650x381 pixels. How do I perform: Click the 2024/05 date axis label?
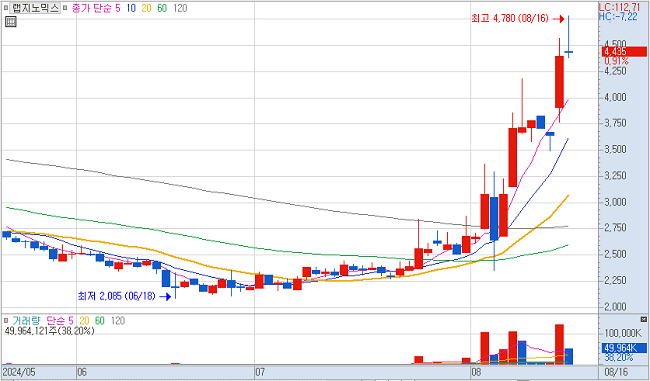(x=19, y=371)
